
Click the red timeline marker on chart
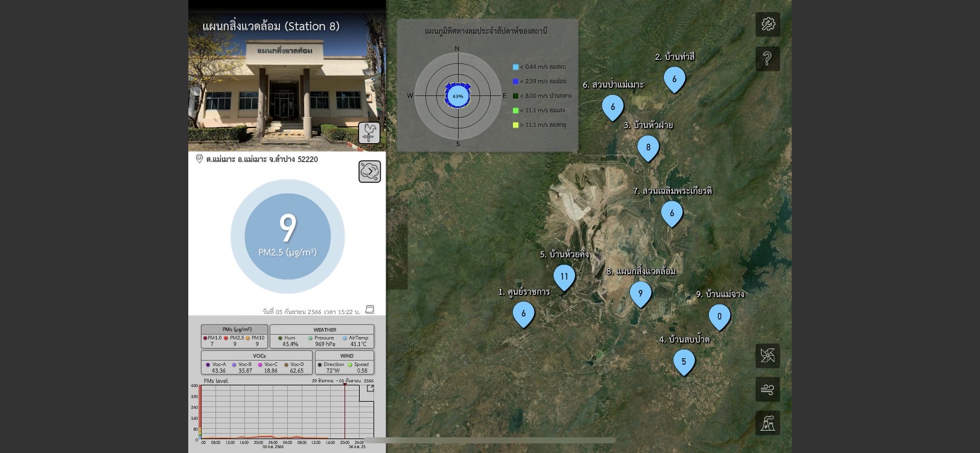345,411
